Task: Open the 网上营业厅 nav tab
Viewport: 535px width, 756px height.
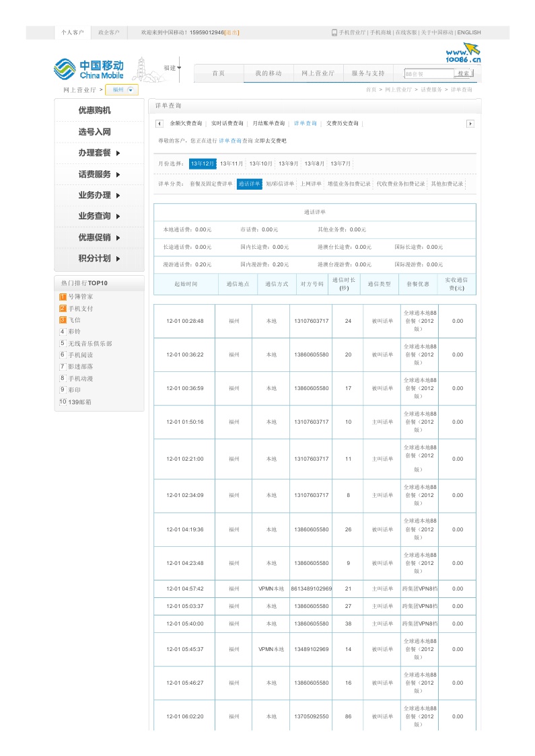Action: tap(318, 73)
